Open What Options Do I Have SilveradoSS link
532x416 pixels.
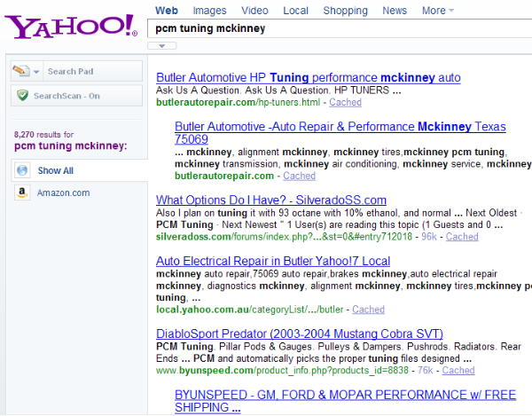pos(270,200)
